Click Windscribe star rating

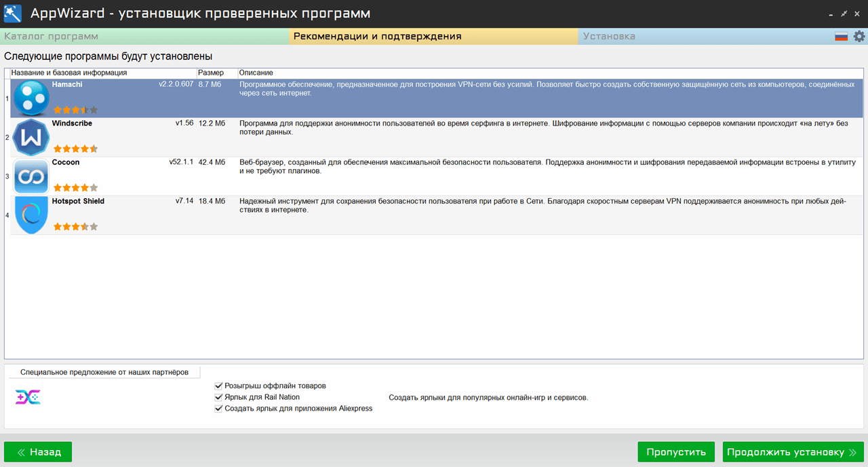coord(75,149)
